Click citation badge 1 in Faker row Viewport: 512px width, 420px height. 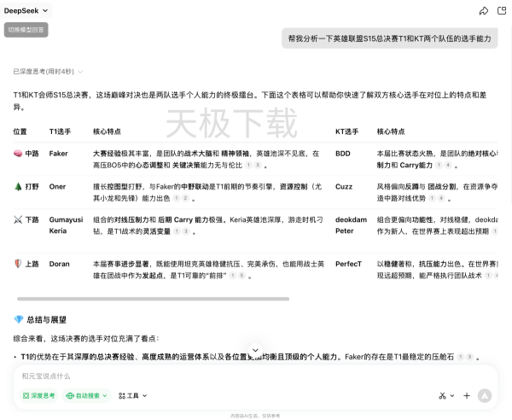click(248, 165)
